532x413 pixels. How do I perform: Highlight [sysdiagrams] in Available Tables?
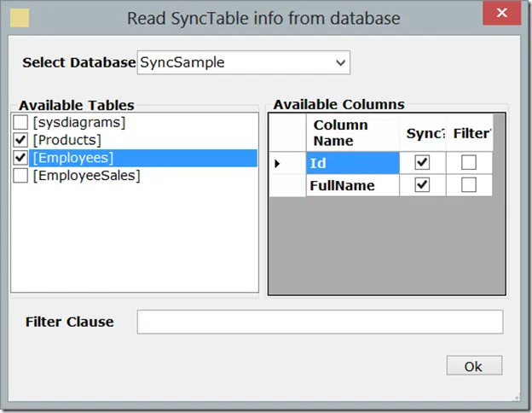78,122
